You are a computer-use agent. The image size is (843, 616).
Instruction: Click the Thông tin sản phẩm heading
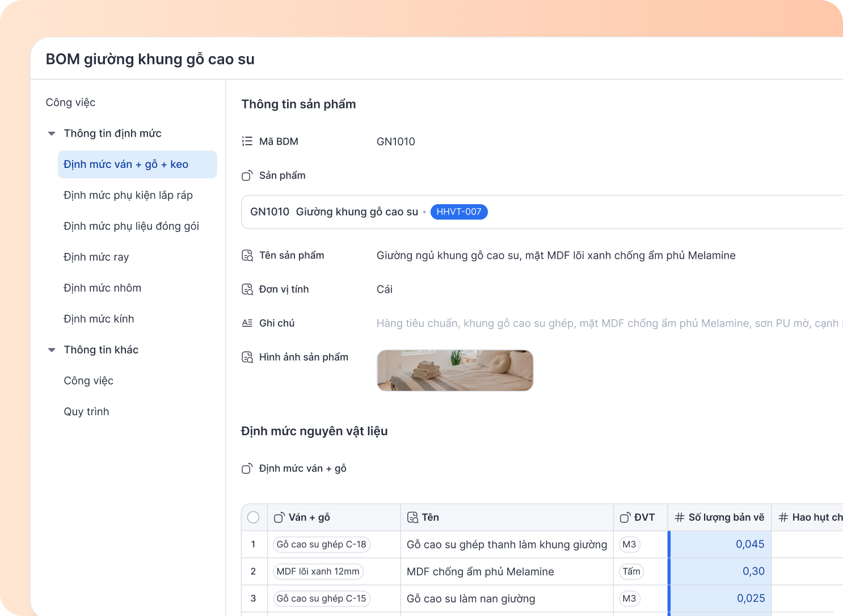point(298,104)
